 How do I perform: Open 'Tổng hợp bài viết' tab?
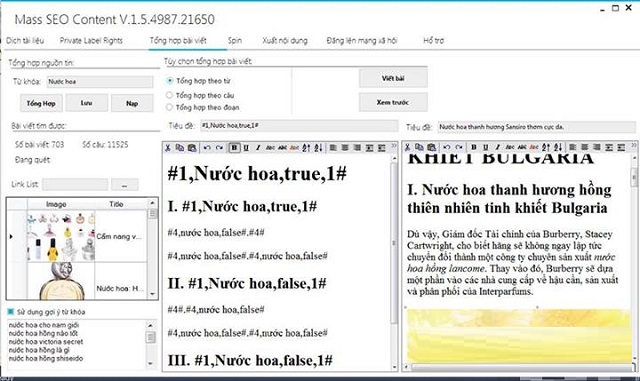pos(178,40)
